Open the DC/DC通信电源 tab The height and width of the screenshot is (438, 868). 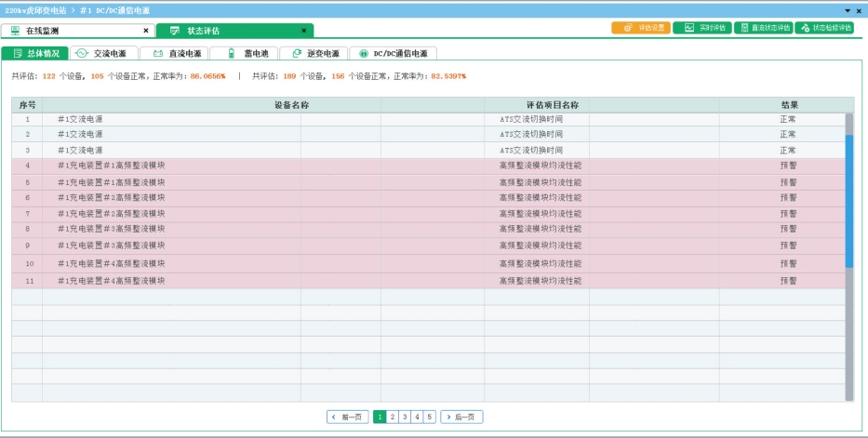coord(393,54)
